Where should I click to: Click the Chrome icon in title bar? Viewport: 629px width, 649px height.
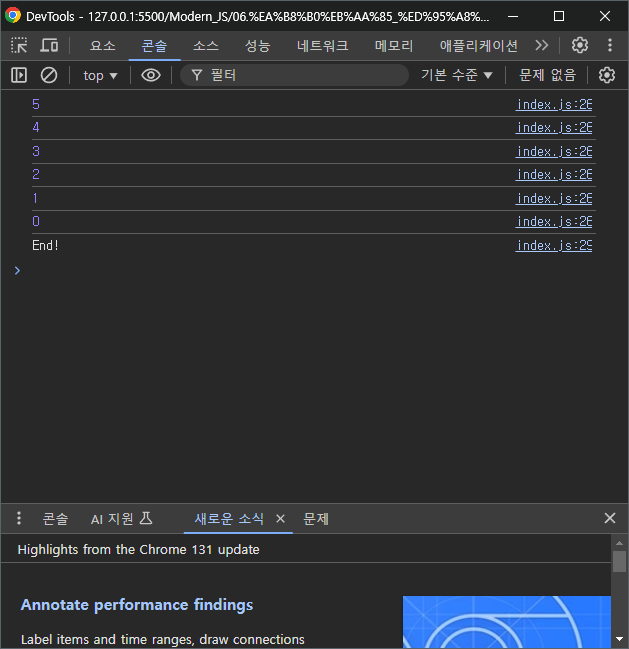click(13, 16)
